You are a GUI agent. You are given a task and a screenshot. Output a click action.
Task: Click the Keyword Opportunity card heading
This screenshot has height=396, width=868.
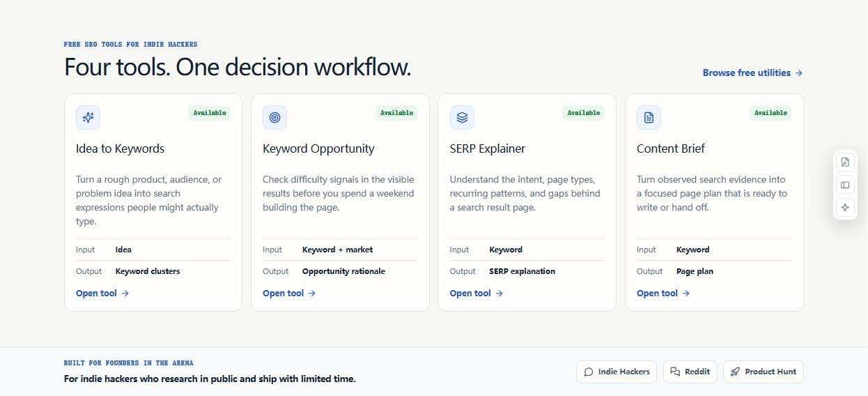[318, 148]
